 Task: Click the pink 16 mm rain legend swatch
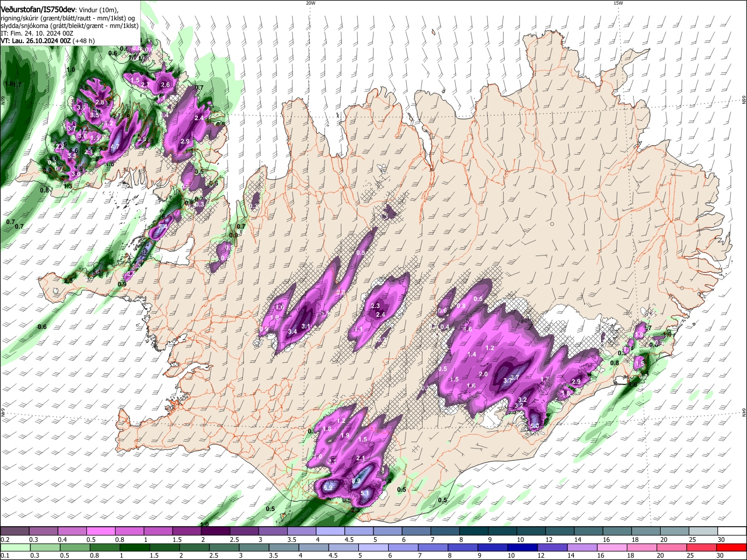tap(613, 547)
